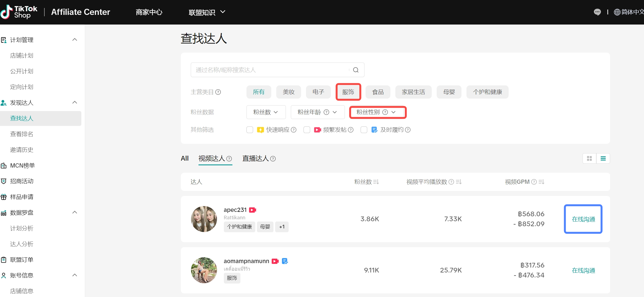Select the 服饰 category filter
Viewport: 644px width, 297px height.
point(348,92)
